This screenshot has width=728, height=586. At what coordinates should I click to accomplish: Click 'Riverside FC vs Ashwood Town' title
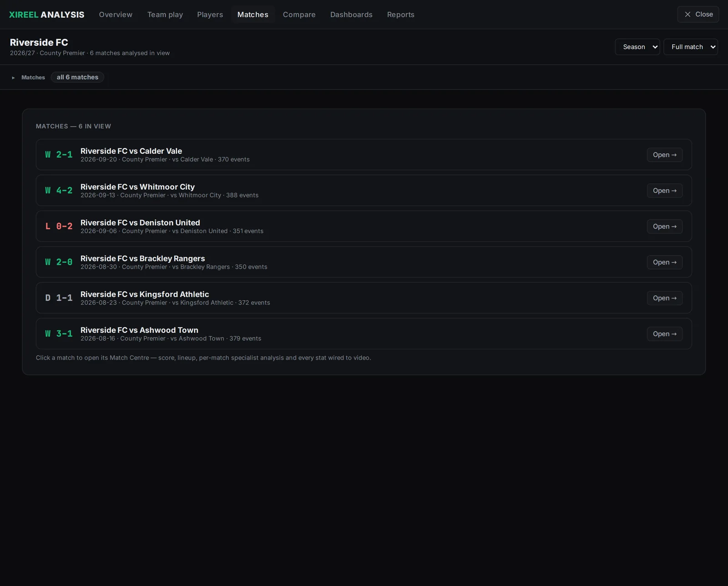coord(139,330)
